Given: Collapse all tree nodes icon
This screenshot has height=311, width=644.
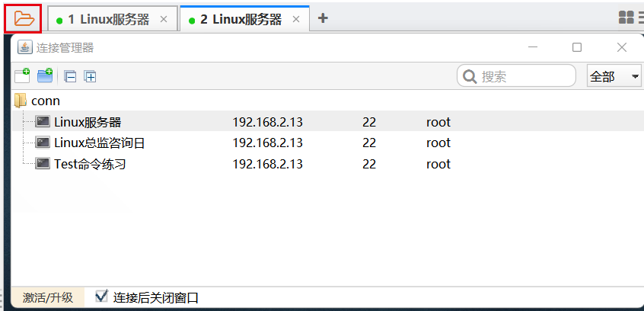Looking at the screenshot, I should point(70,76).
